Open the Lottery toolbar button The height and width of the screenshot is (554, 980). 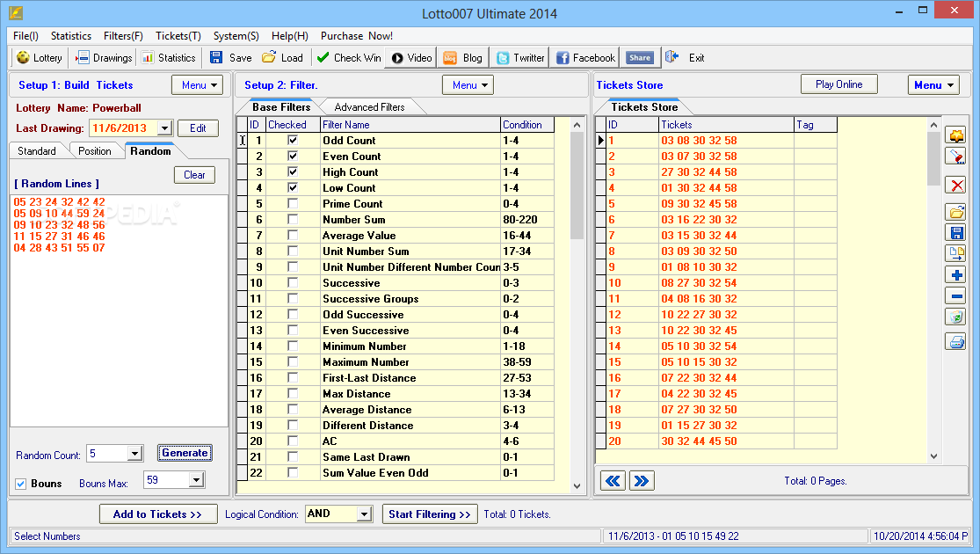[x=40, y=57]
